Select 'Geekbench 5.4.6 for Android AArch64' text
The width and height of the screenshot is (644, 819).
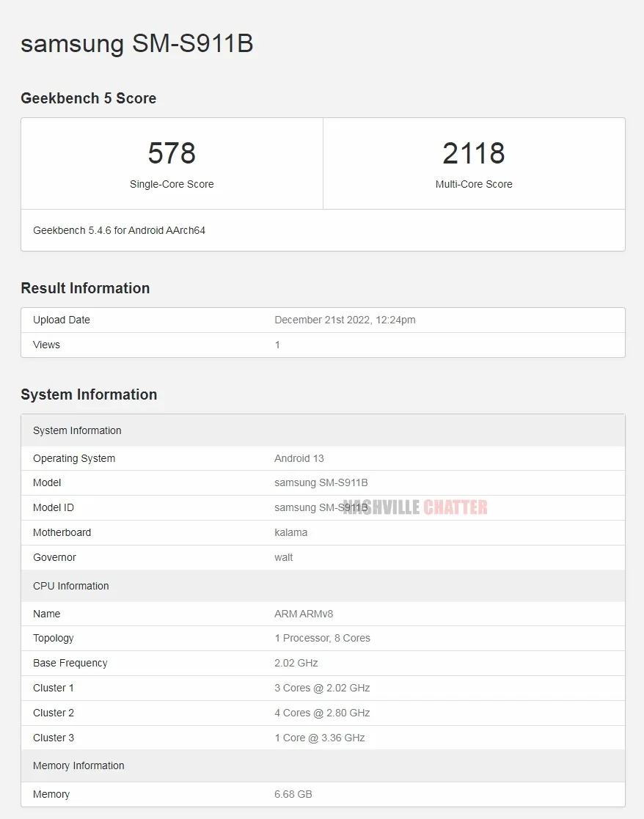click(119, 230)
